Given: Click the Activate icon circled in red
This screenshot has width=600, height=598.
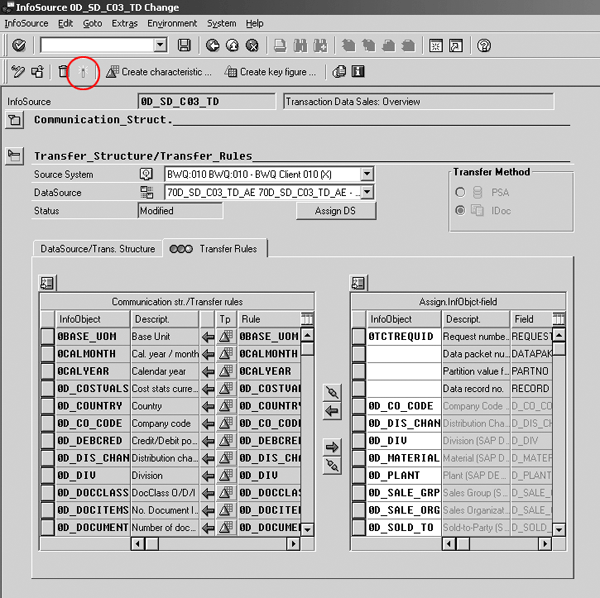Looking at the screenshot, I should tap(84, 72).
